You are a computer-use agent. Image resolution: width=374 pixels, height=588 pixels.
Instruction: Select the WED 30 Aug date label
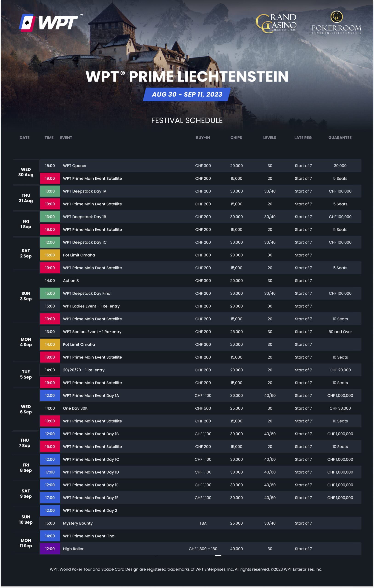26,172
